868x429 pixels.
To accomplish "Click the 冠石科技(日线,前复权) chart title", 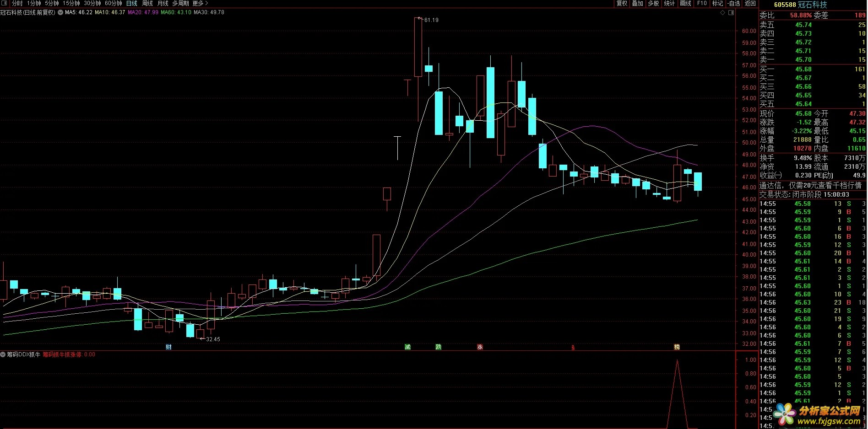I will point(28,12).
